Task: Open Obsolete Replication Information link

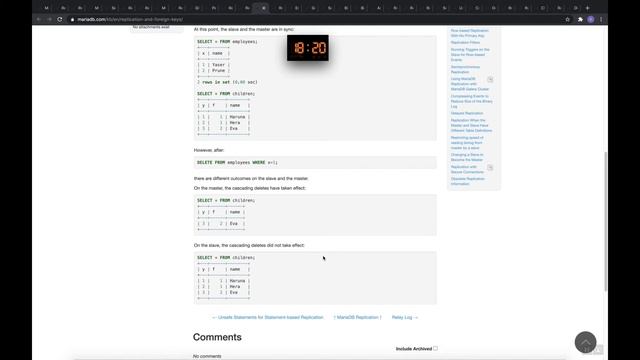Action: pyautogui.click(x=467, y=181)
